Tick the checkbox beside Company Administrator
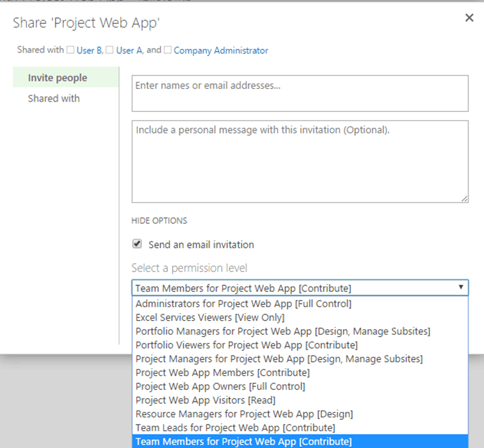The image size is (484, 448). click(x=168, y=50)
